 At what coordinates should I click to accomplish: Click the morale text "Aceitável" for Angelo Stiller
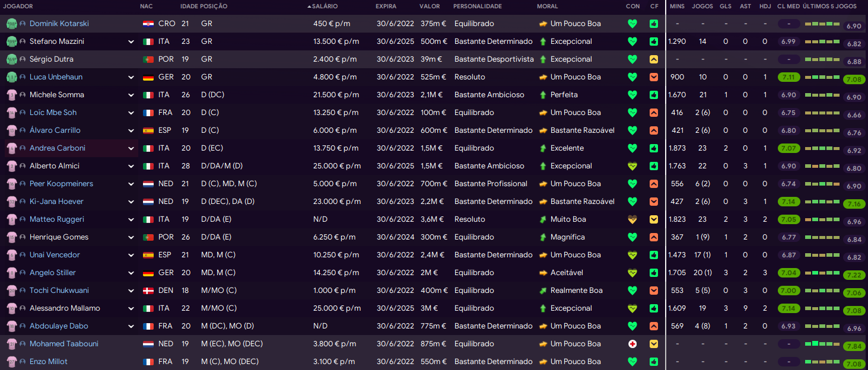[567, 273]
